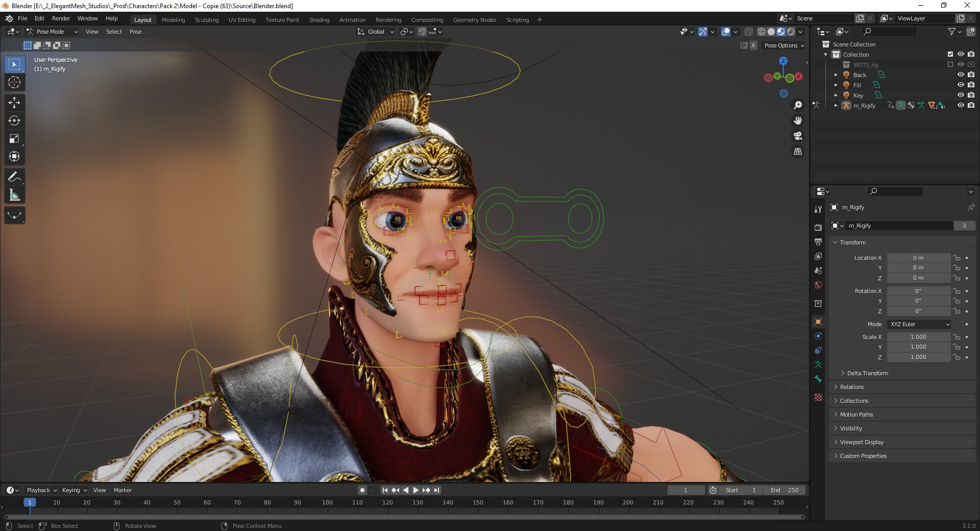The height and width of the screenshot is (531, 980).
Task: Open the XYZ Euler rotation mode dropdown
Action: click(x=919, y=324)
